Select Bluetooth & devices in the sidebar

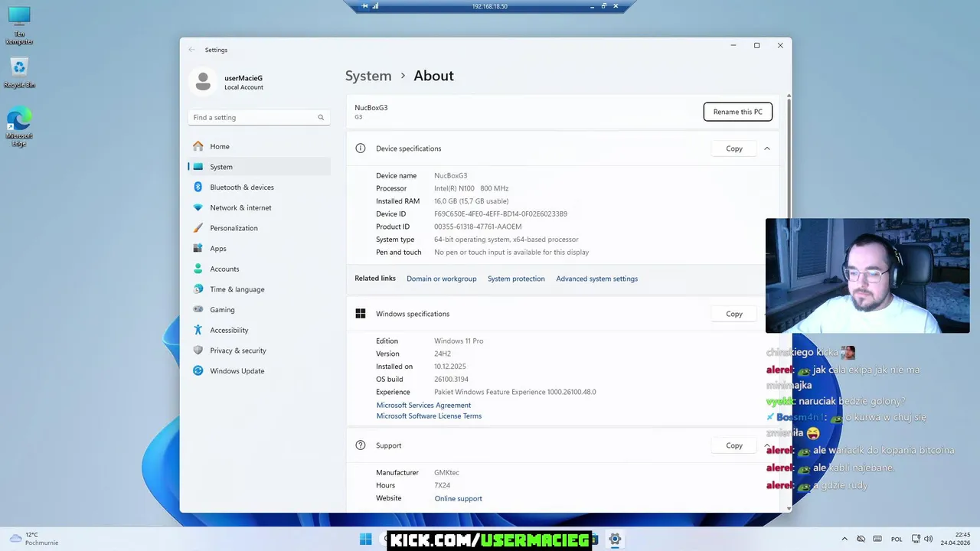coord(242,187)
